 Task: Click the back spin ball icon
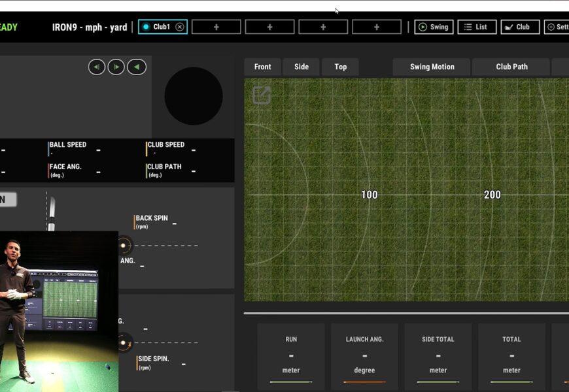pos(124,246)
